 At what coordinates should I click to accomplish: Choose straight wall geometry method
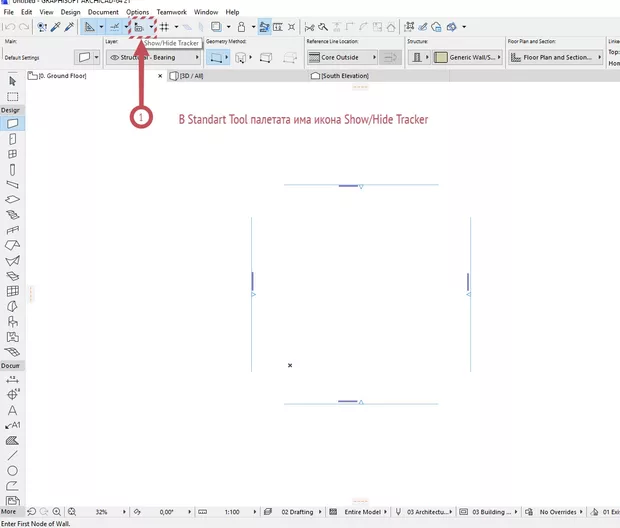(216, 58)
